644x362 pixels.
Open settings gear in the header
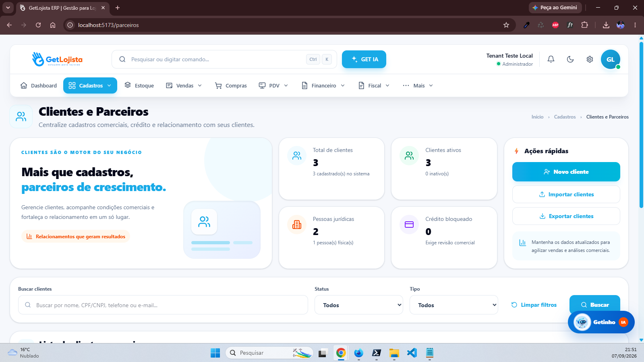[590, 59]
